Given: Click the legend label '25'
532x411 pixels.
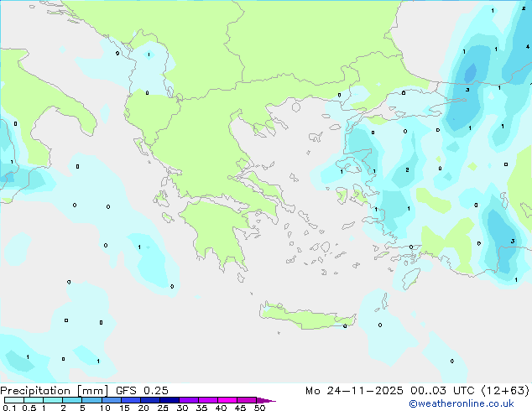Looking at the screenshot, I should [x=163, y=408].
